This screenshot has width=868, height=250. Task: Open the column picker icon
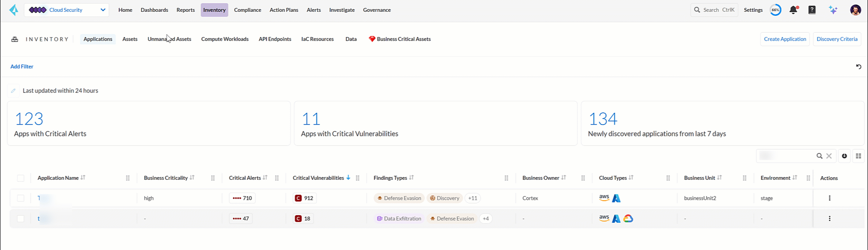(859, 156)
